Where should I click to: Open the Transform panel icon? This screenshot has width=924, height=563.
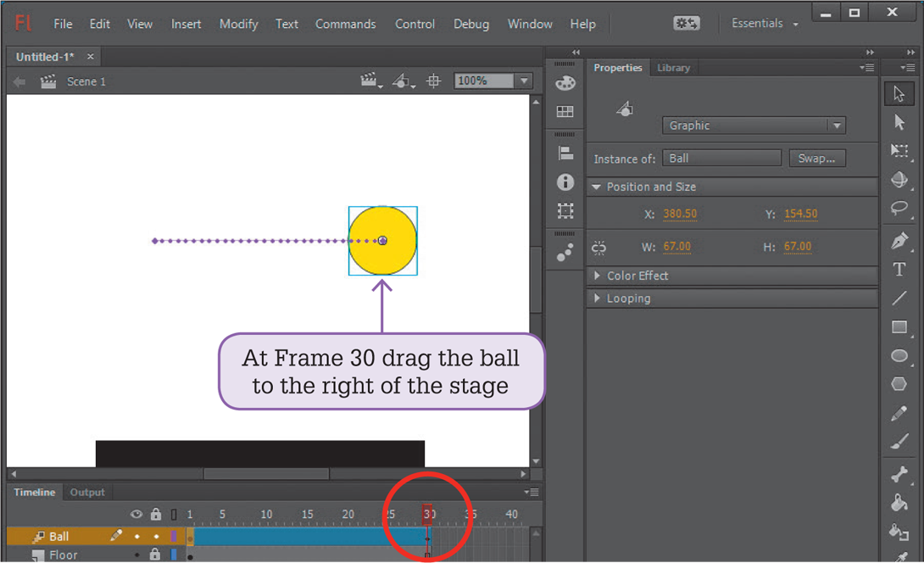pyautogui.click(x=565, y=210)
